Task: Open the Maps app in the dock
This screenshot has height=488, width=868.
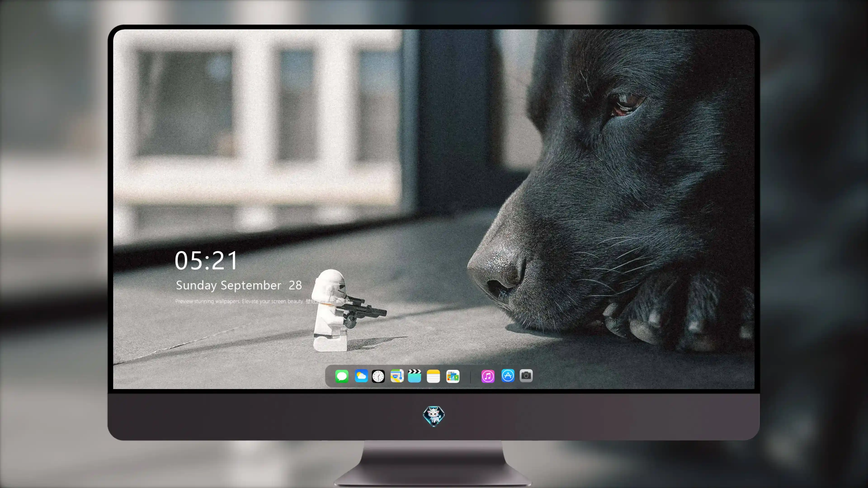Action: click(397, 376)
